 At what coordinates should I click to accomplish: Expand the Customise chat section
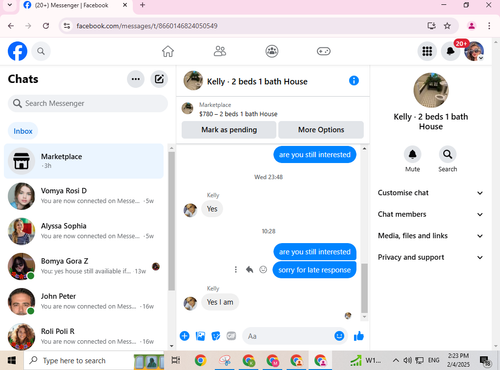pyautogui.click(x=430, y=193)
